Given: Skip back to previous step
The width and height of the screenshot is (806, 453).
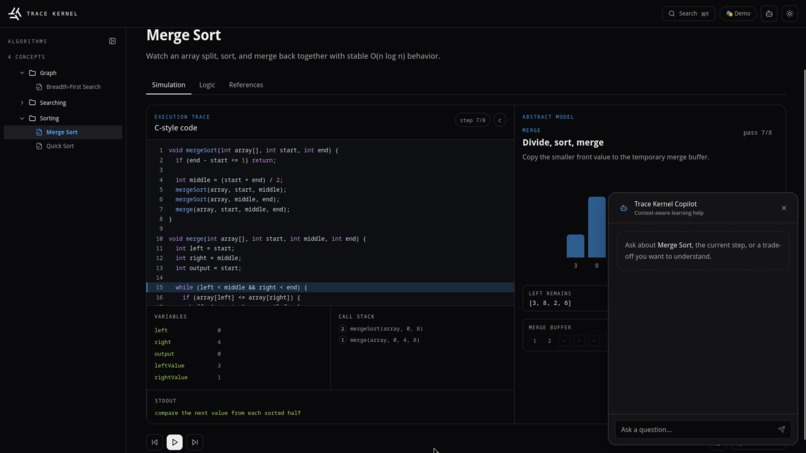Looking at the screenshot, I should [x=155, y=442].
